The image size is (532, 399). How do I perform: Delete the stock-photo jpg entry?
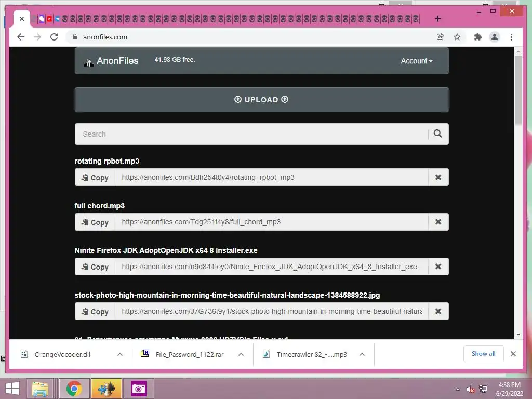pyautogui.click(x=438, y=312)
